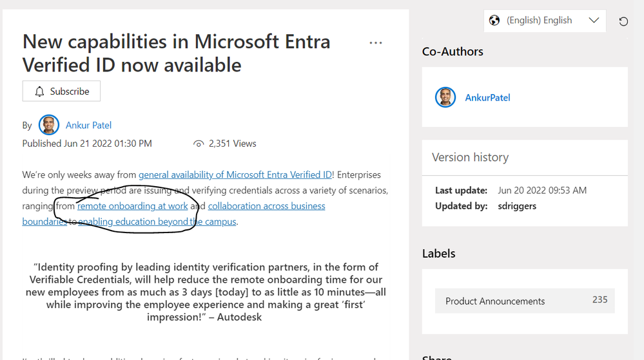Viewport: 644px width, 360px height.
Task: Click the globe icon in language selector
Action: (494, 20)
